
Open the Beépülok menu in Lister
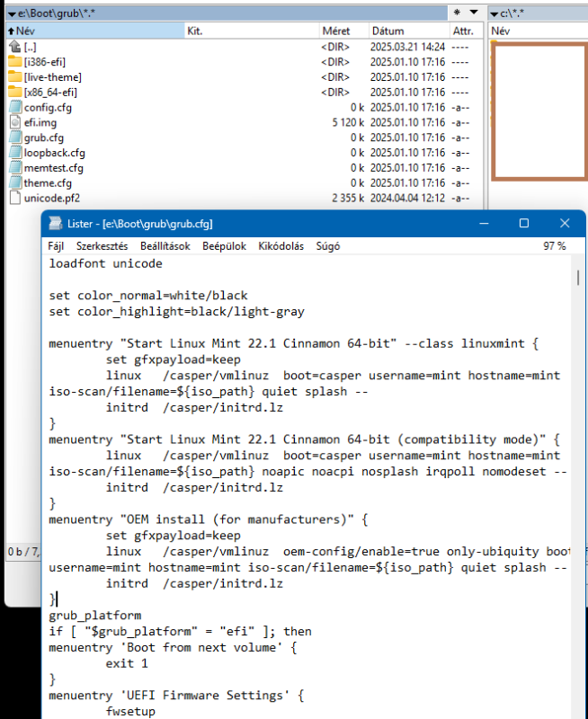(224, 246)
